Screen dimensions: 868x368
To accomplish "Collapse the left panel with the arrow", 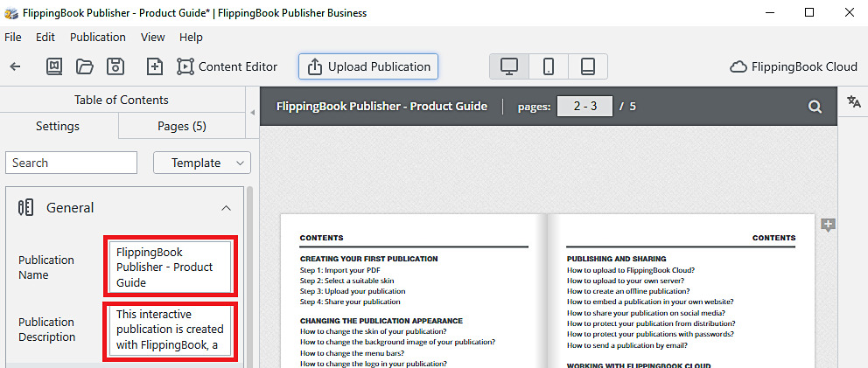I will coord(252,113).
